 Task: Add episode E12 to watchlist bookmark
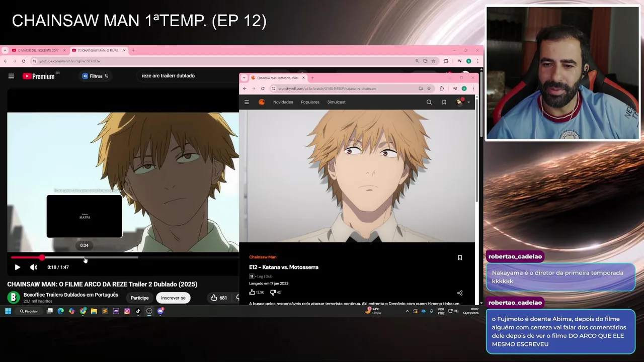[x=460, y=257]
